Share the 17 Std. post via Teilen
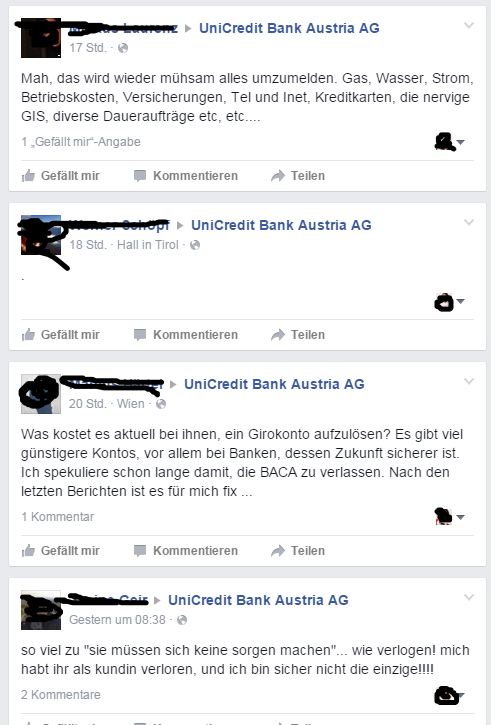The image size is (491, 725). tap(298, 176)
